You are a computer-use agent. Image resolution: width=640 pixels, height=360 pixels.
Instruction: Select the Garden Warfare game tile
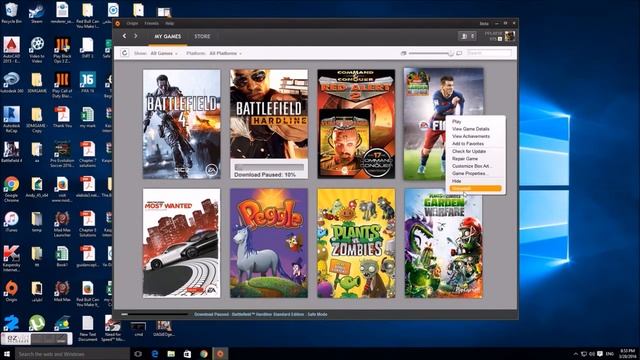click(444, 243)
